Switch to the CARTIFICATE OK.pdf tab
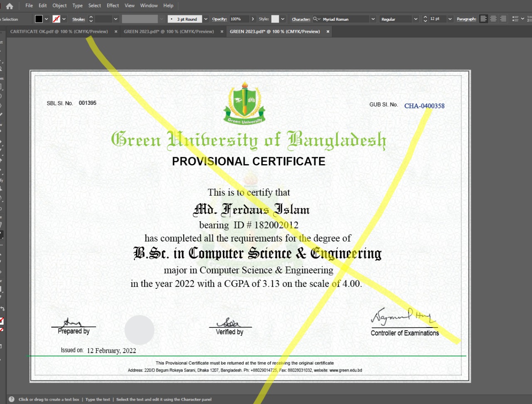 pos(59,32)
